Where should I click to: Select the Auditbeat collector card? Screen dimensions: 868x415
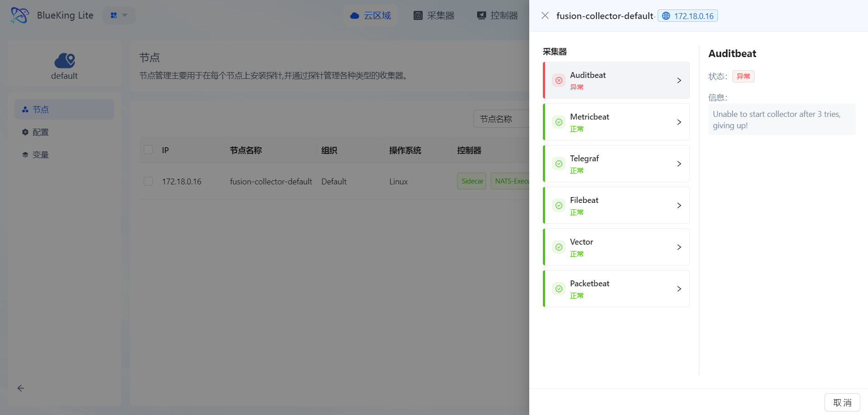point(616,81)
